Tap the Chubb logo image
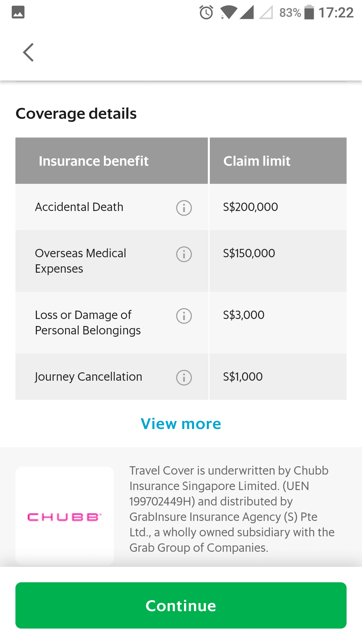The height and width of the screenshot is (644, 362). (x=65, y=517)
